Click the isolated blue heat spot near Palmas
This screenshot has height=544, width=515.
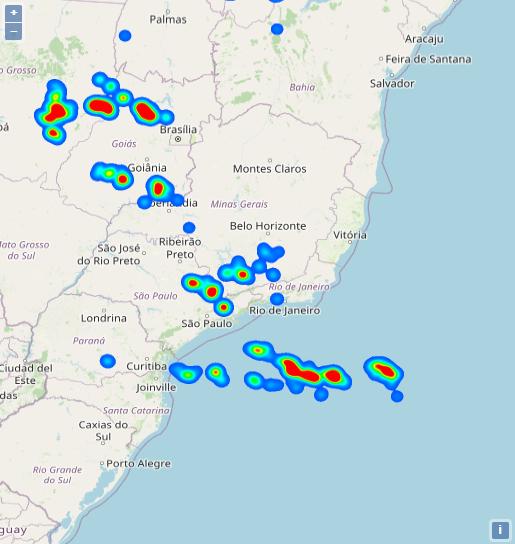[x=125, y=35]
